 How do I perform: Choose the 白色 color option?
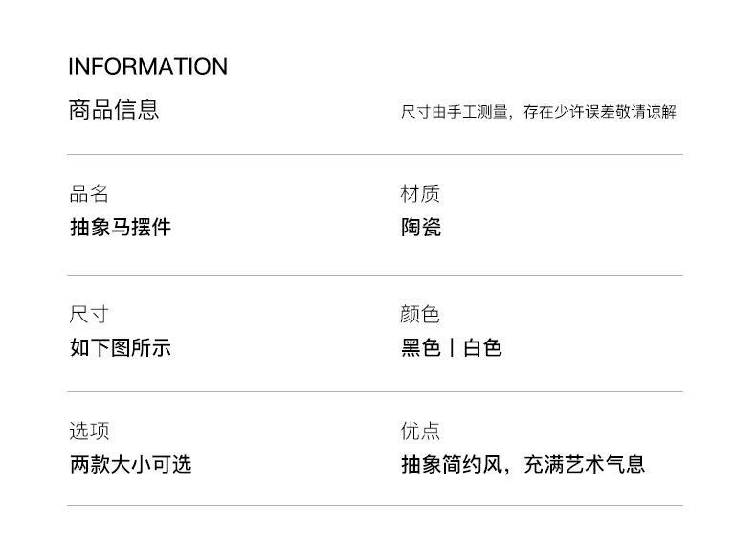coord(482,347)
